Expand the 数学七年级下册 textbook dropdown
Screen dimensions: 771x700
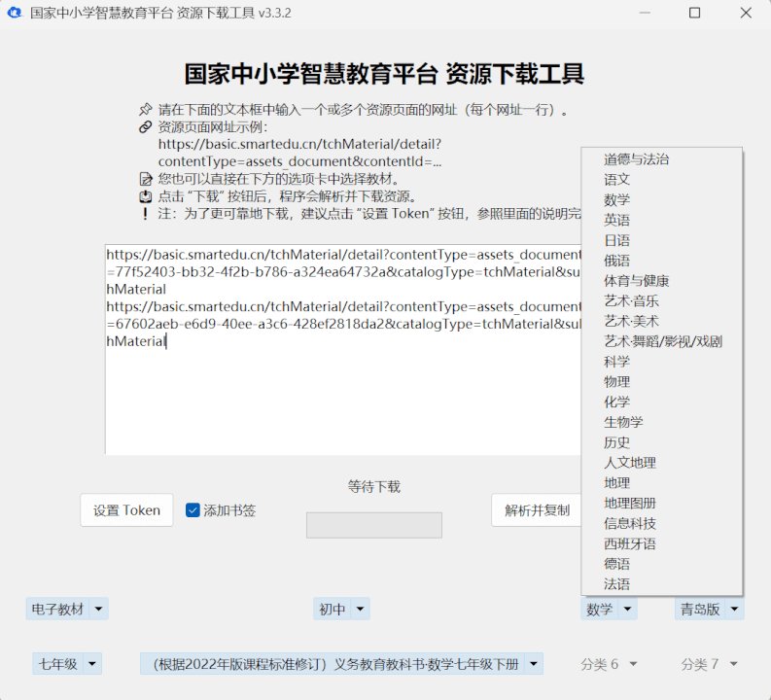(341, 664)
